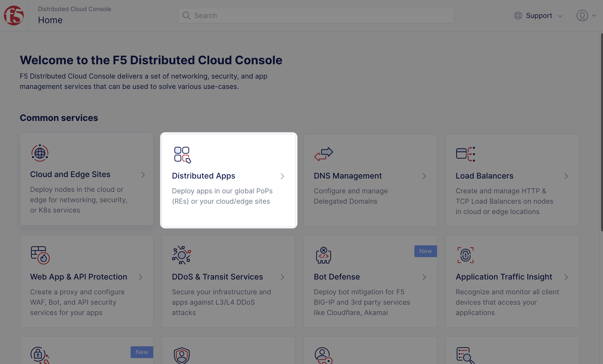Viewport: 603px width, 364px height.
Task: Open the Bot Defense service title
Action: pyautogui.click(x=337, y=277)
